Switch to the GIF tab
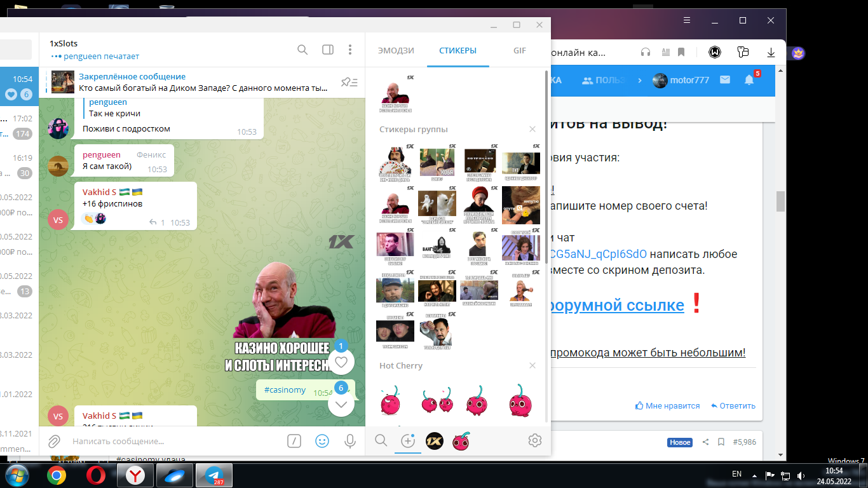The width and height of the screenshot is (868, 488). pyautogui.click(x=520, y=51)
